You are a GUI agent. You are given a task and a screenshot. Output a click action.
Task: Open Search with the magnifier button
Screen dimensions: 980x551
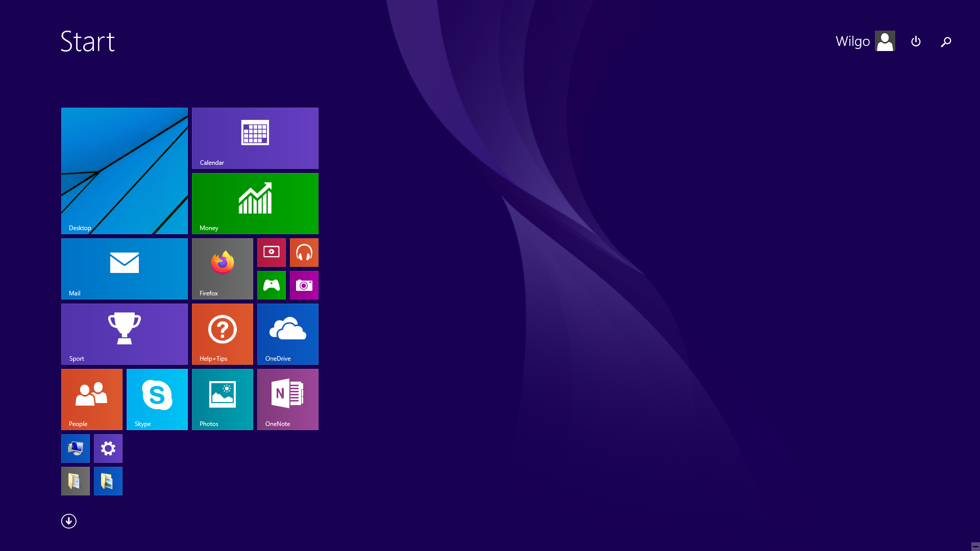tap(946, 41)
